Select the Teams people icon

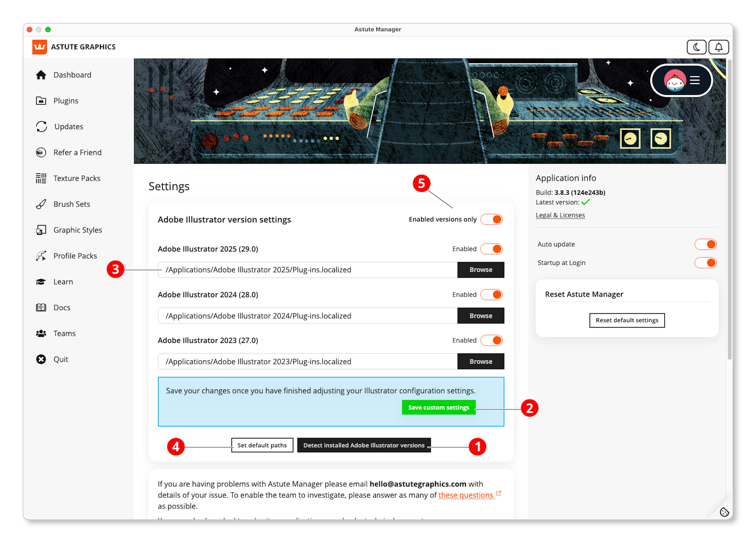click(41, 333)
